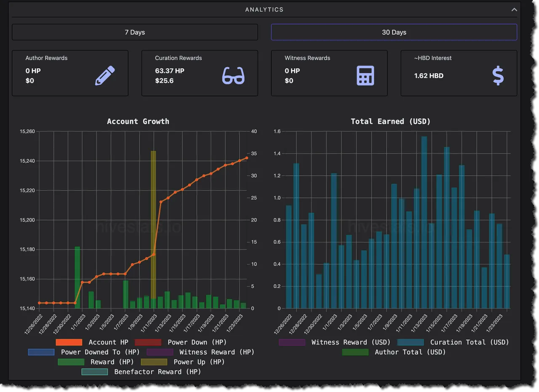This screenshot has height=392, width=539.
Task: Click the Author Rewards pencil icon
Action: coord(105,75)
